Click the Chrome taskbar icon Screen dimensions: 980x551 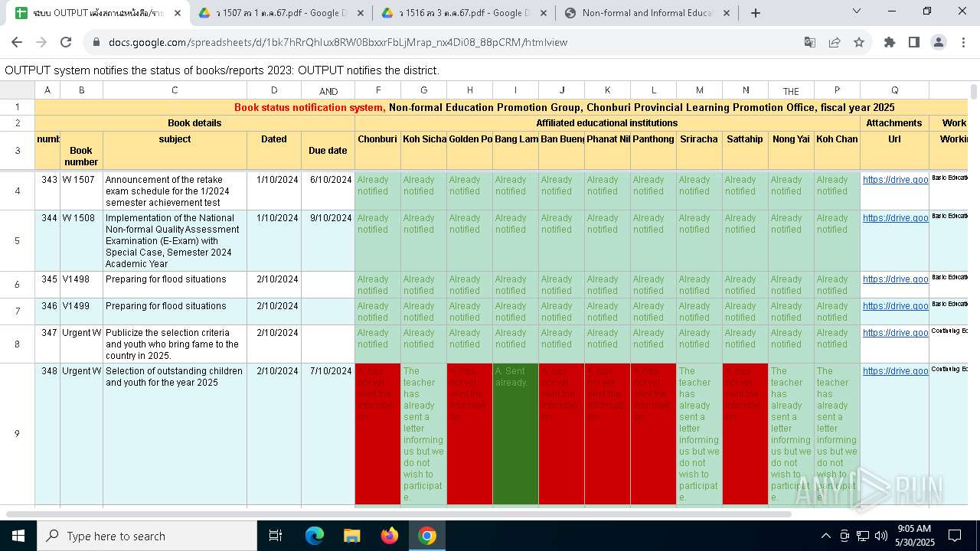click(x=427, y=536)
